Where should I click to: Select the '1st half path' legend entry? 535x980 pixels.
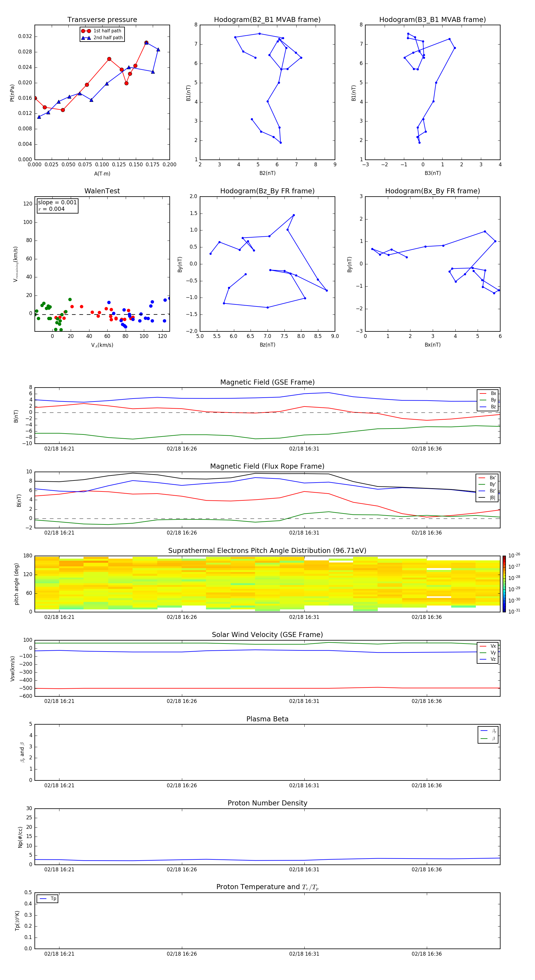pos(102,31)
